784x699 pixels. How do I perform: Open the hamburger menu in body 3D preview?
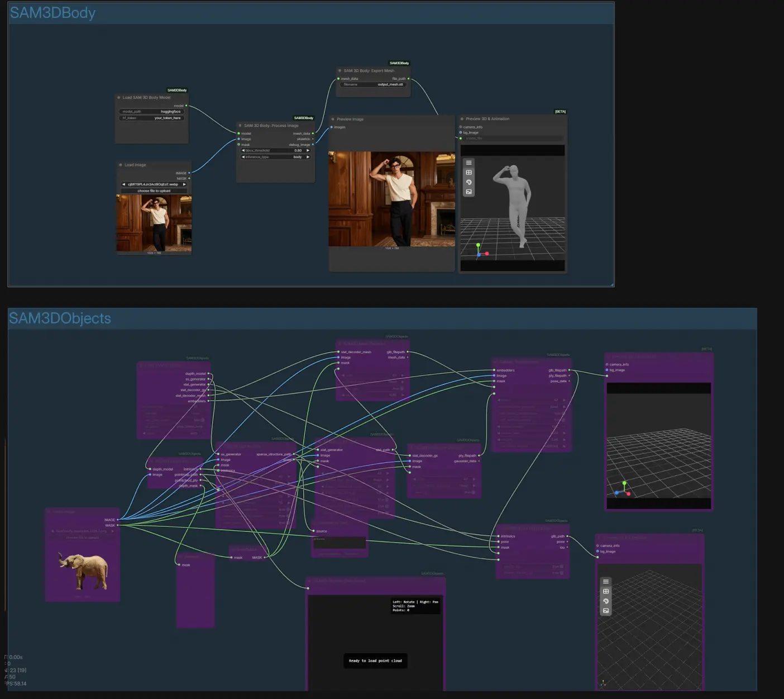pyautogui.click(x=469, y=163)
